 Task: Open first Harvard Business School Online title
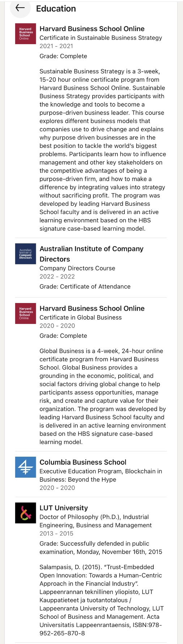point(92,29)
